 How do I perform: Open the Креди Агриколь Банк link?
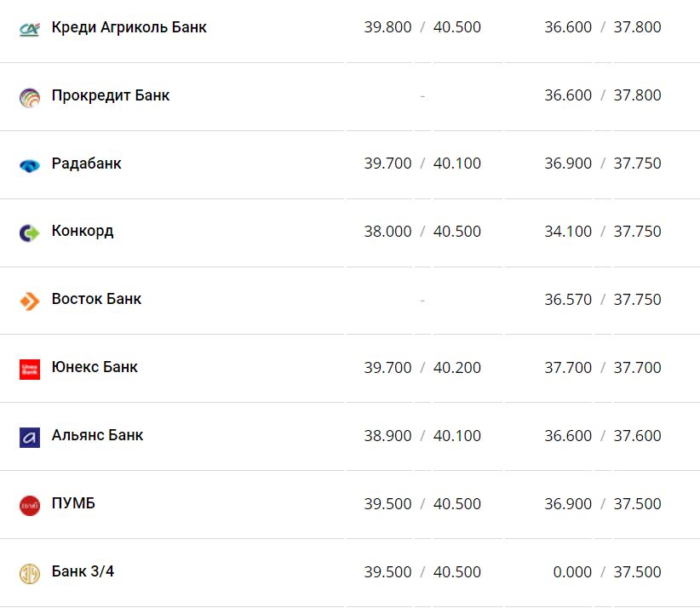click(x=129, y=27)
